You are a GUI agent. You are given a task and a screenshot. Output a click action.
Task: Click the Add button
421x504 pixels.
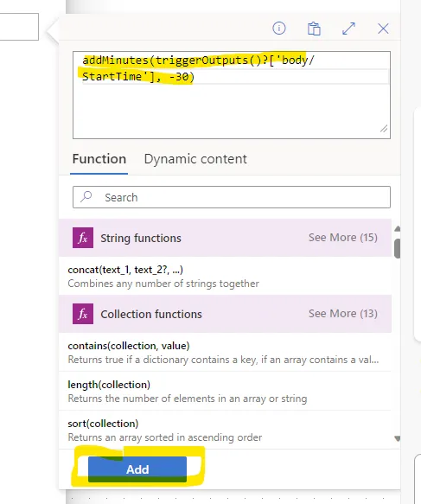click(x=137, y=469)
